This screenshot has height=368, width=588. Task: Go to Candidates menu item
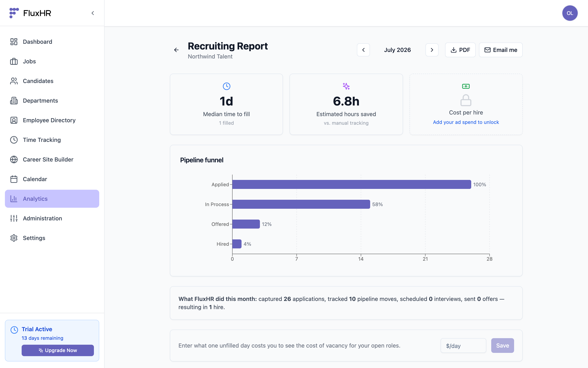52,81
